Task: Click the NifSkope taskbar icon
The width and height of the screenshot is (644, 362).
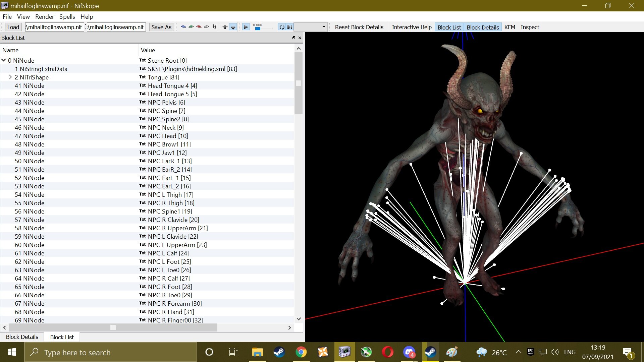Action: click(x=344, y=352)
